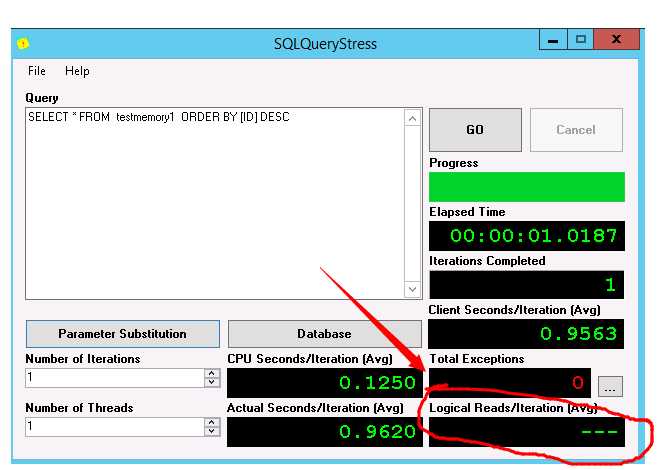Close the SQLQueryStress window
The image size is (657, 470).
[617, 39]
